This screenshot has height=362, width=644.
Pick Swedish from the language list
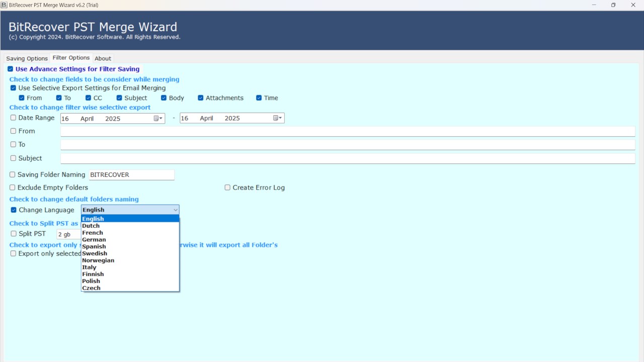pyautogui.click(x=130, y=253)
